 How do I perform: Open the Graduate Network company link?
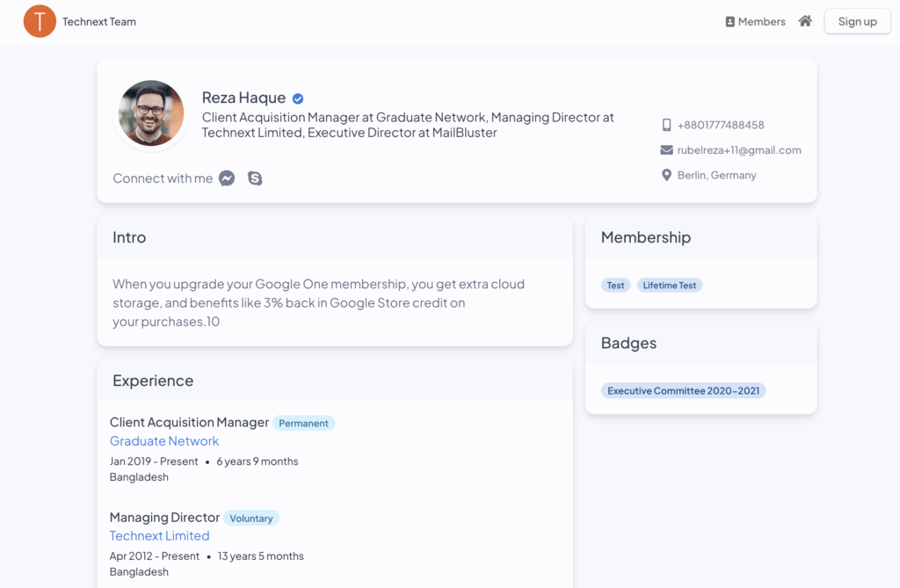(x=164, y=441)
